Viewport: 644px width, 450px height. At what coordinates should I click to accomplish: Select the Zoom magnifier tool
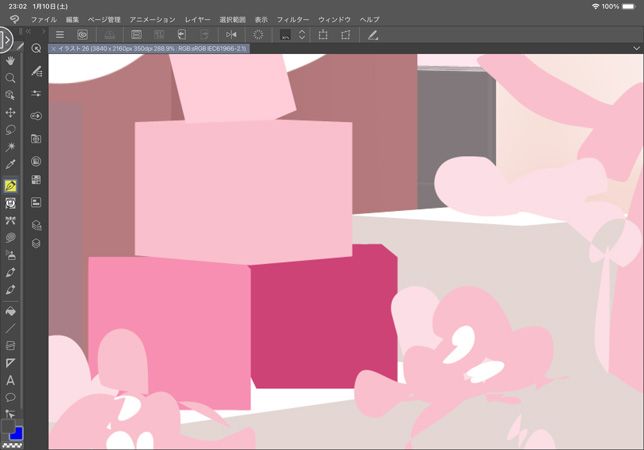pos(11,78)
